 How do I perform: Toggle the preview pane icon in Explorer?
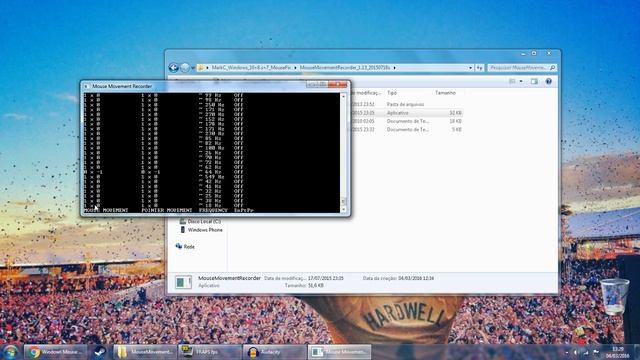pos(534,82)
